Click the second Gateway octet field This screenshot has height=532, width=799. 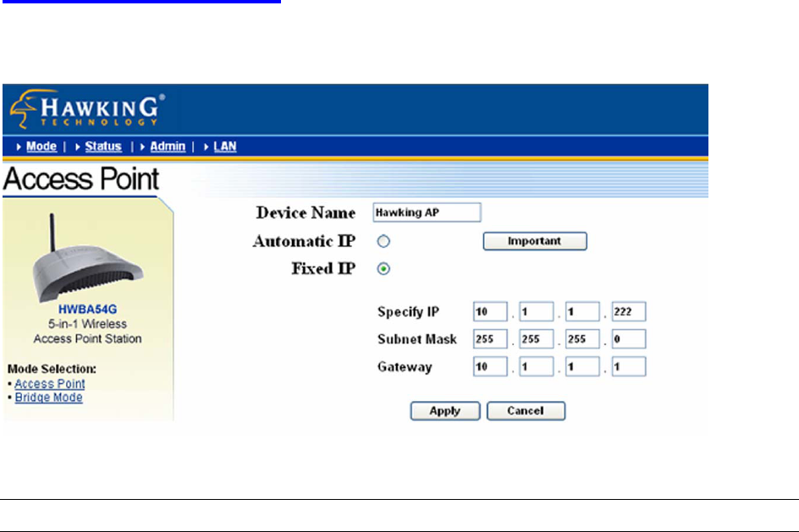click(536, 366)
